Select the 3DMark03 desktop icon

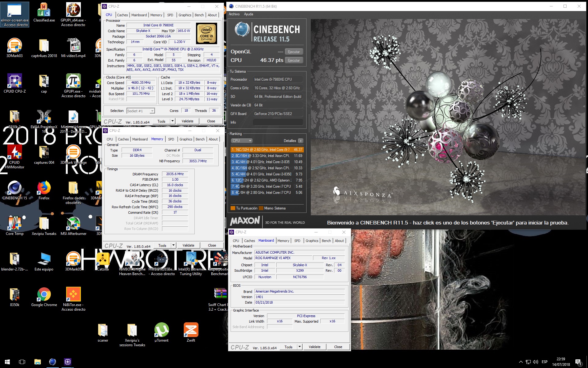(14, 48)
